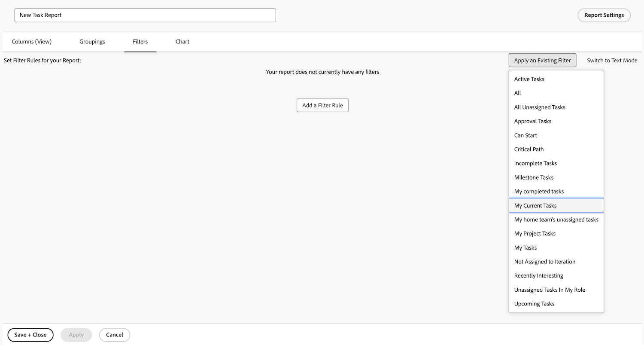Select the Incomplete Tasks filter

[x=535, y=163]
